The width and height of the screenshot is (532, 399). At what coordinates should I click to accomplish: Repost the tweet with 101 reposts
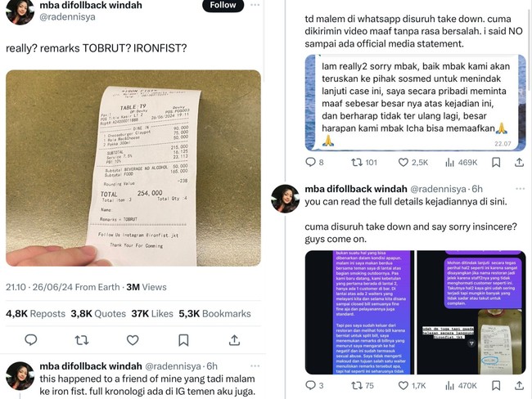364,163
